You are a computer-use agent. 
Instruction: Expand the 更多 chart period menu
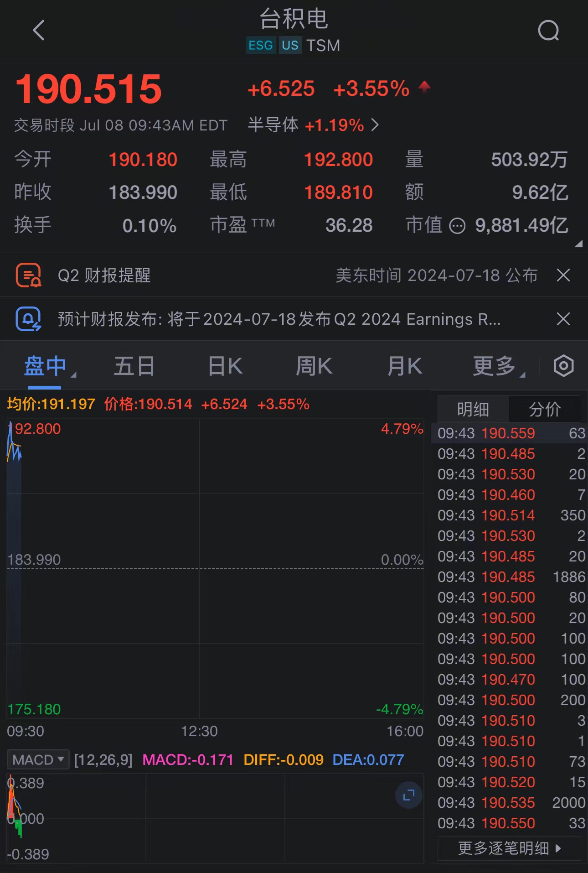click(499, 366)
